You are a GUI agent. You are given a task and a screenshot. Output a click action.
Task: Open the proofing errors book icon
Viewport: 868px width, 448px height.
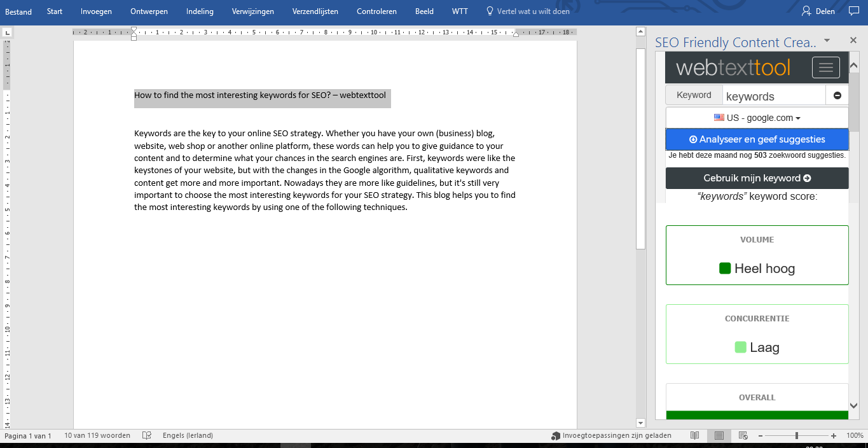click(147, 435)
